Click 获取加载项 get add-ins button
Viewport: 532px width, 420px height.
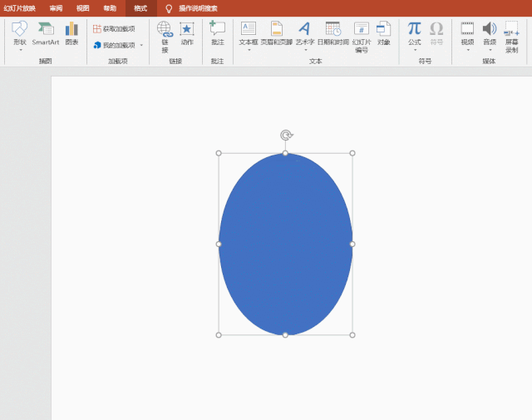[114, 28]
